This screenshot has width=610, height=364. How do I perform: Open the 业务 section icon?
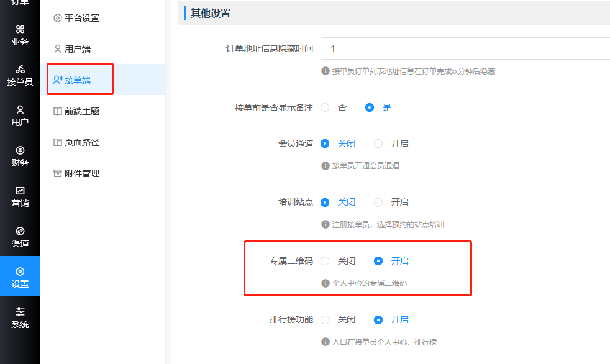(x=20, y=29)
